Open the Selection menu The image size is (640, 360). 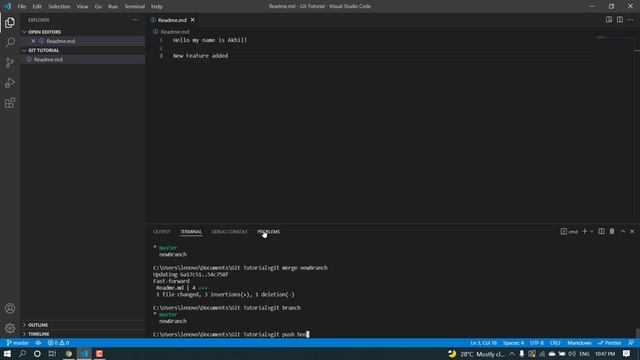(59, 7)
